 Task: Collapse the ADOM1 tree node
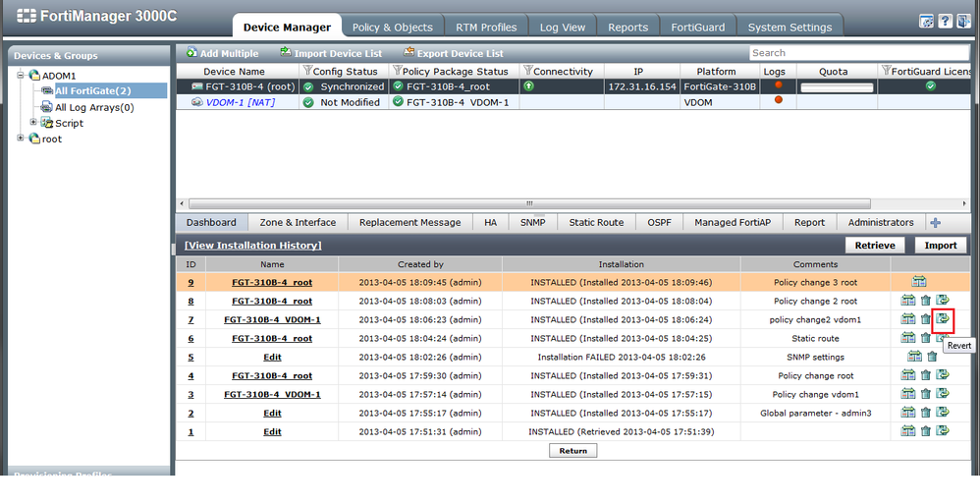[x=21, y=75]
